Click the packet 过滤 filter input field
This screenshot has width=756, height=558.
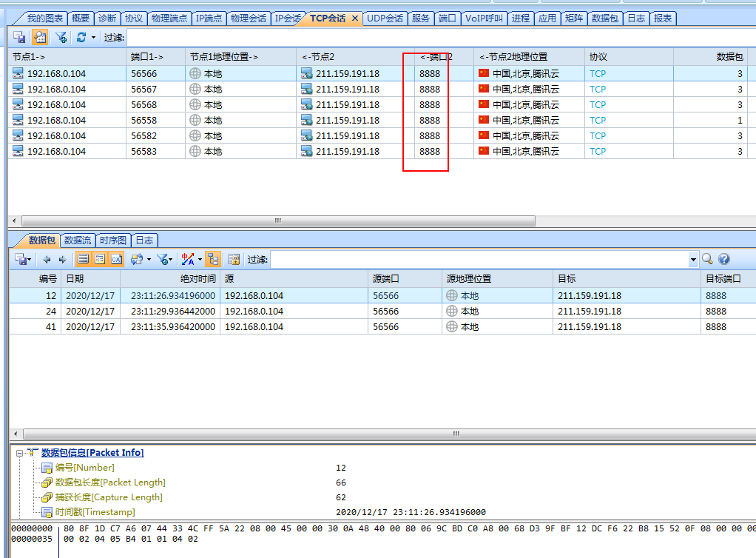[x=480, y=260]
